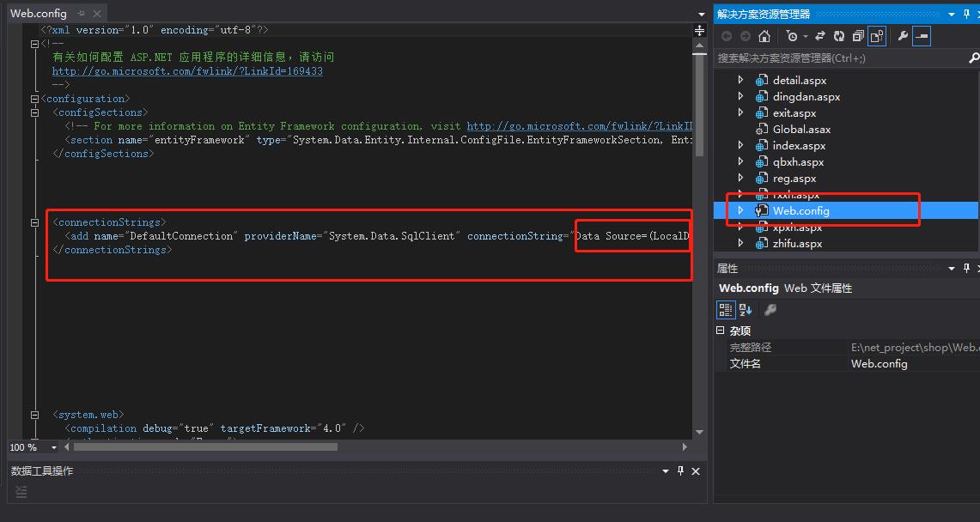Click Sync with Active Document arrows icon
The height and width of the screenshot is (522, 980).
[x=820, y=36]
